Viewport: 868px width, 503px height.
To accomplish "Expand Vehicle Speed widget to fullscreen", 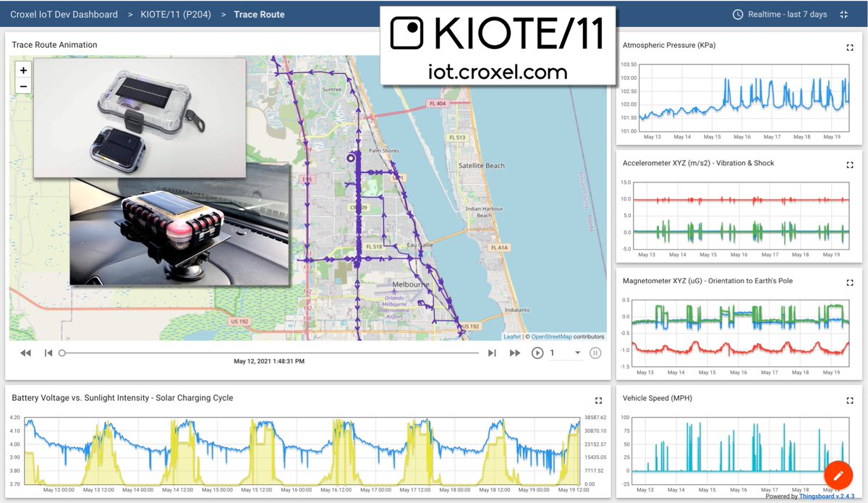I will point(850,400).
